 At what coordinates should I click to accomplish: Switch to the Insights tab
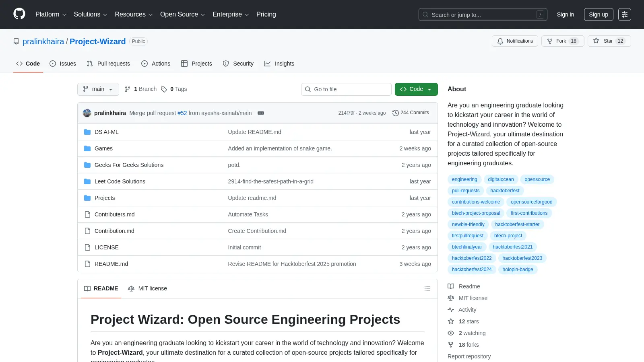click(x=279, y=64)
